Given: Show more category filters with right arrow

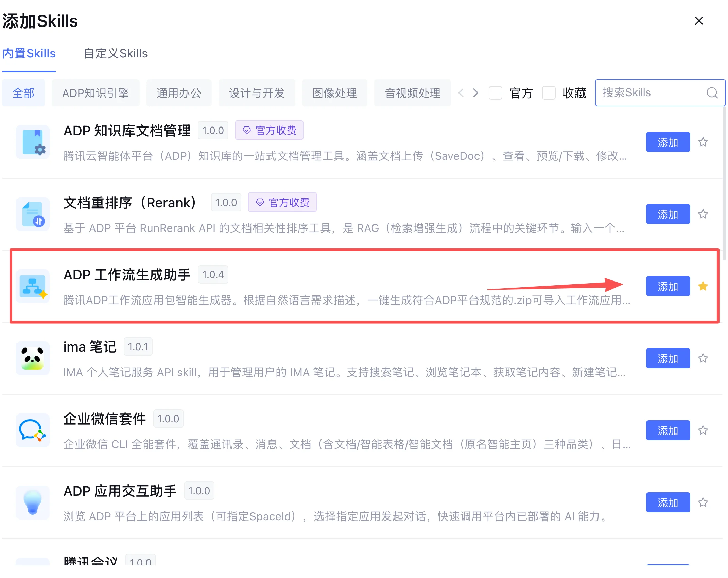Looking at the screenshot, I should [x=476, y=93].
